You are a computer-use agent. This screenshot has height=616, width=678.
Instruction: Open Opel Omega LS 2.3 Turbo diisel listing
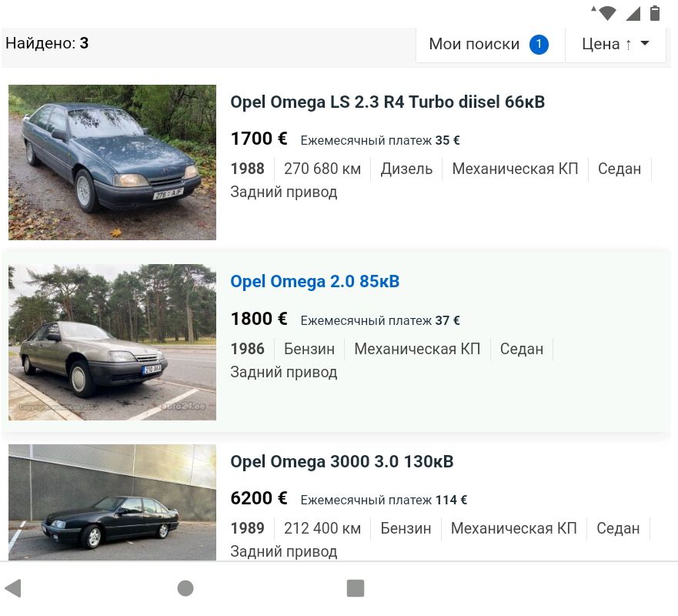point(387,102)
